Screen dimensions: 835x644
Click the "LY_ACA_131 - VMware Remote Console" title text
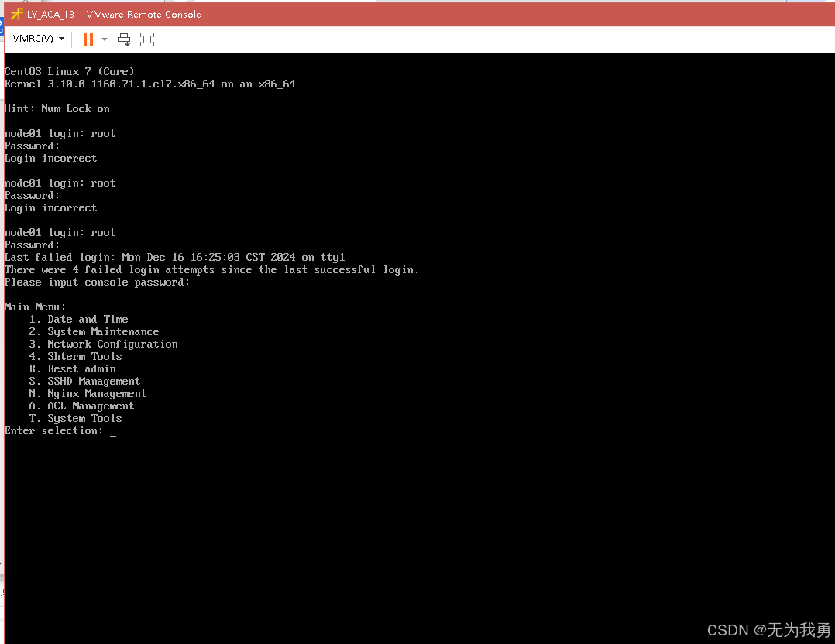pyautogui.click(x=114, y=15)
